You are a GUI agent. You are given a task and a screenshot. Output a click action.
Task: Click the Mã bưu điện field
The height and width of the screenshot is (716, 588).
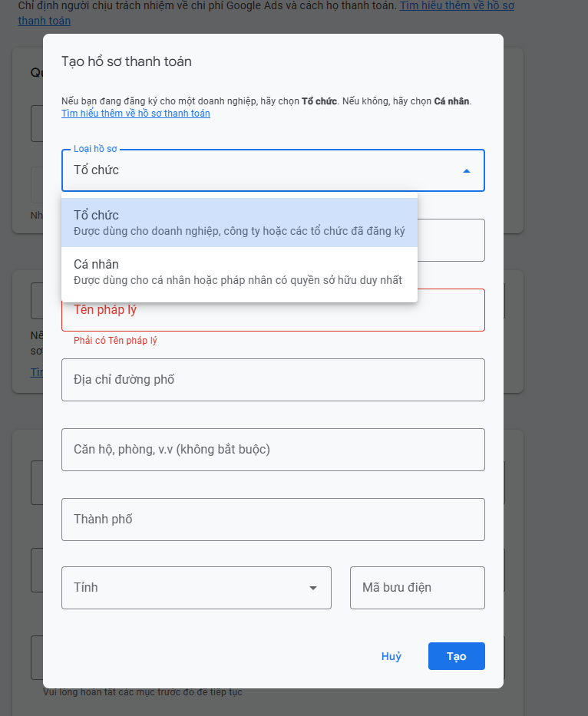pos(418,588)
